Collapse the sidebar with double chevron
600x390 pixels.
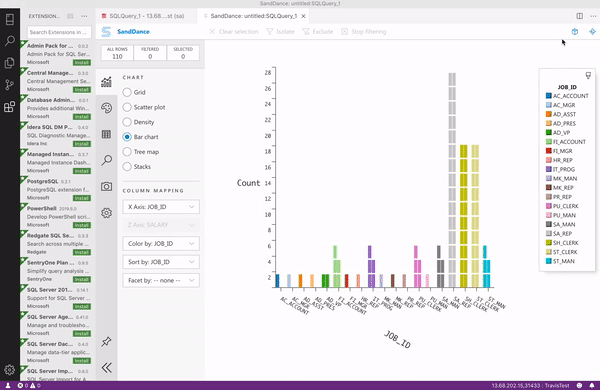(x=107, y=368)
